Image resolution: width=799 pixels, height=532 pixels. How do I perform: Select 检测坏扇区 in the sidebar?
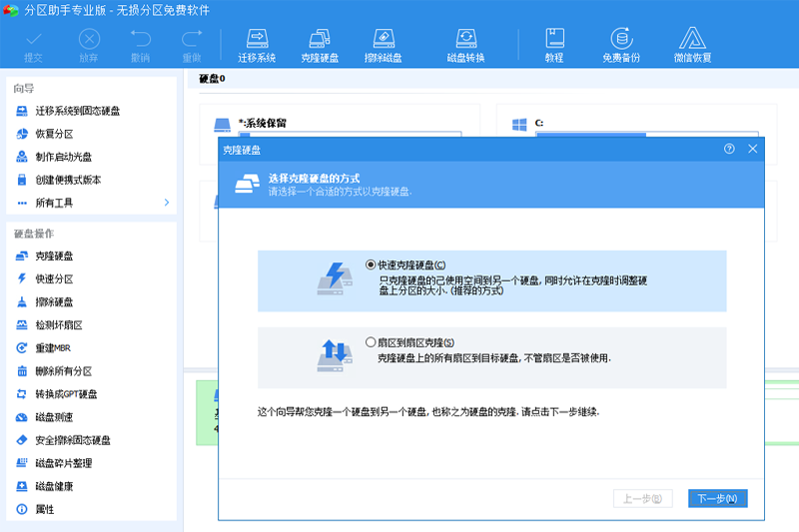click(58, 325)
